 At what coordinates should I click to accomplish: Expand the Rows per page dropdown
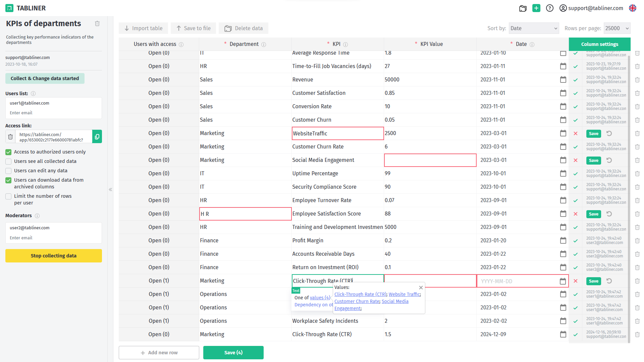(617, 28)
